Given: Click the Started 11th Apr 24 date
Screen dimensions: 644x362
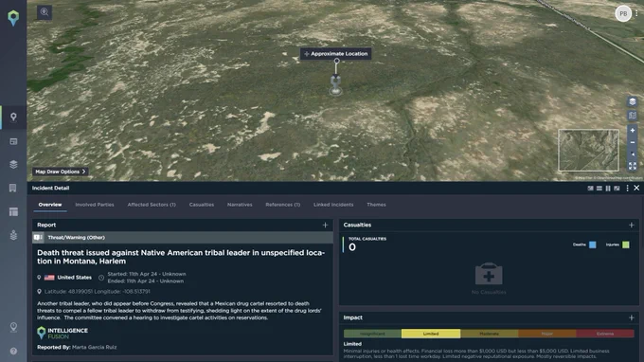Looking at the screenshot, I should tap(147, 274).
